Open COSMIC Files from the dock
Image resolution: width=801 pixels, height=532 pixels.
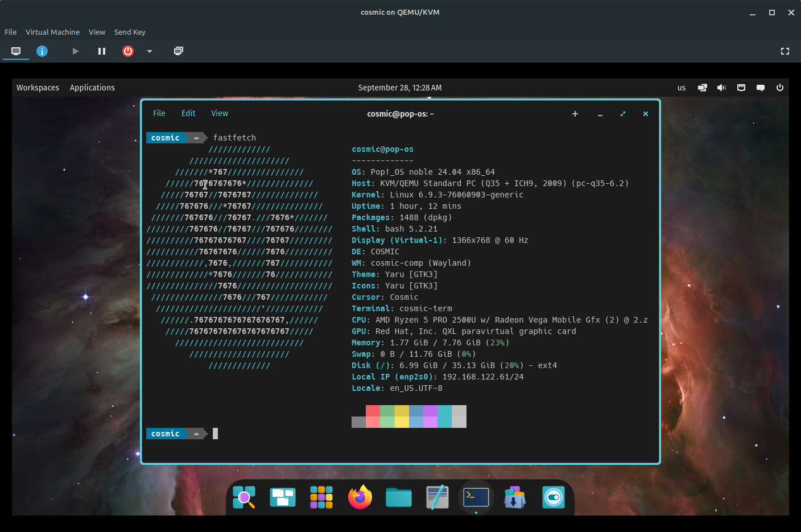pos(399,497)
